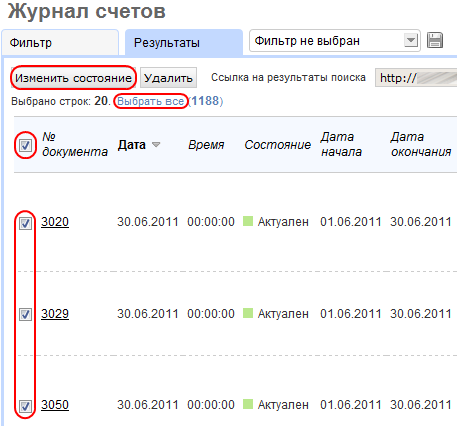Click the dropdown arrow of filter selector
This screenshot has height=426, width=457.
411,41
